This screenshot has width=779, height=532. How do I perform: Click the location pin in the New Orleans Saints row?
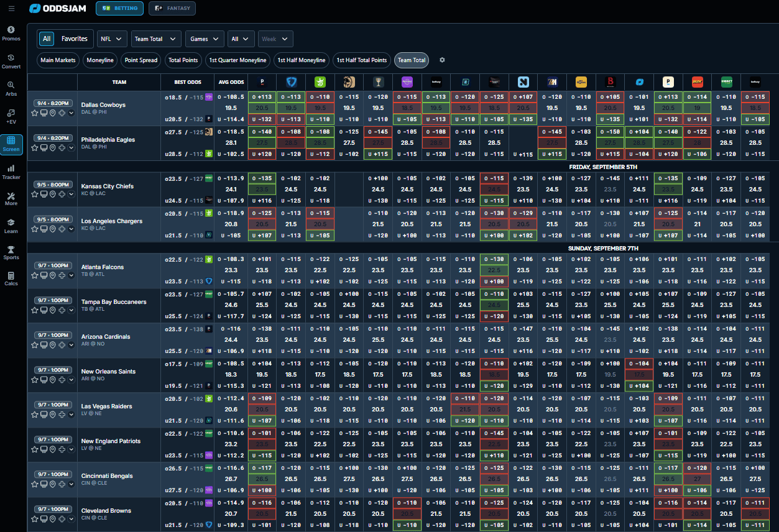click(53, 379)
